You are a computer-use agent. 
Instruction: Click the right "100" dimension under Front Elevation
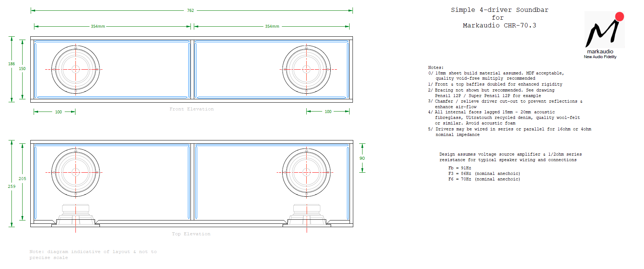328,112
